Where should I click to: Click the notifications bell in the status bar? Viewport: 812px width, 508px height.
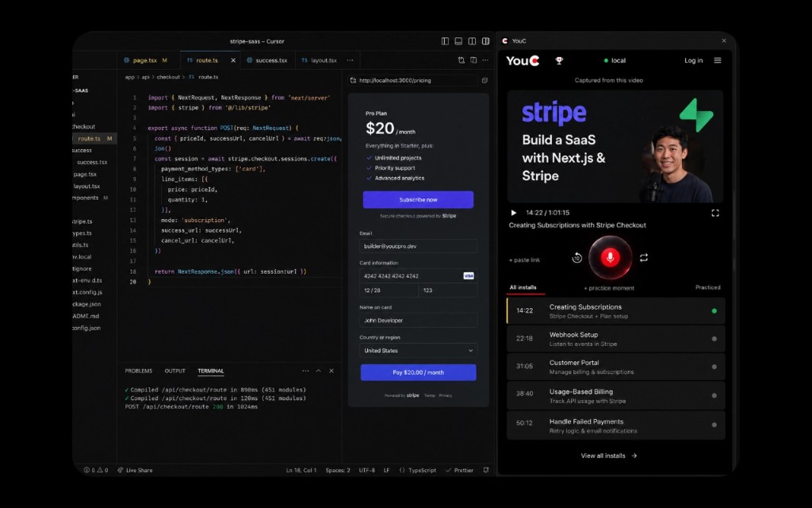click(486, 470)
